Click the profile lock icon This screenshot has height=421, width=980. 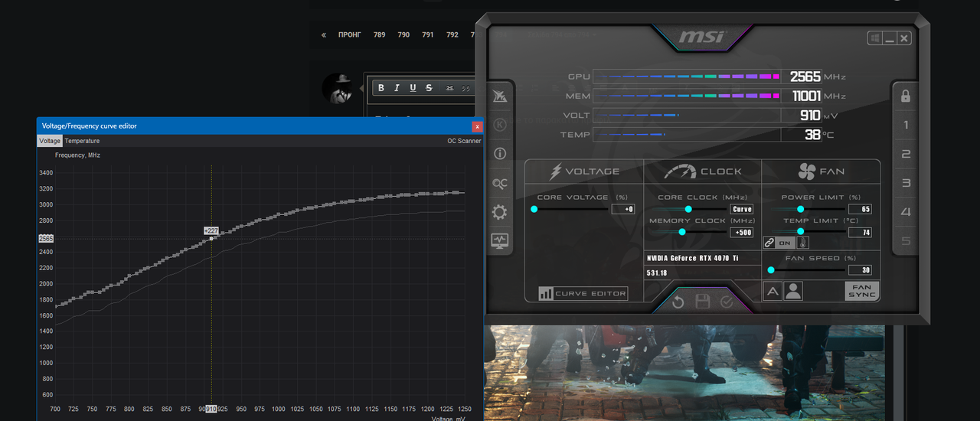click(x=906, y=96)
